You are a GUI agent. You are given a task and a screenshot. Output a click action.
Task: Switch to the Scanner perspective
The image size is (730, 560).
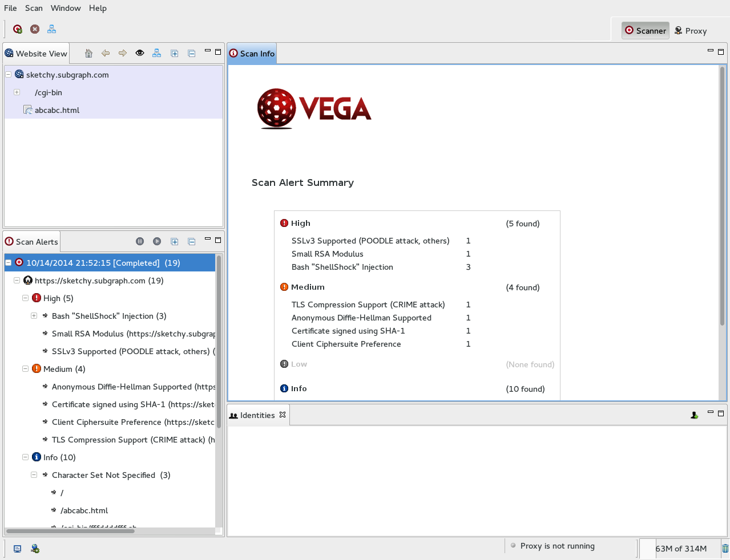tap(646, 30)
